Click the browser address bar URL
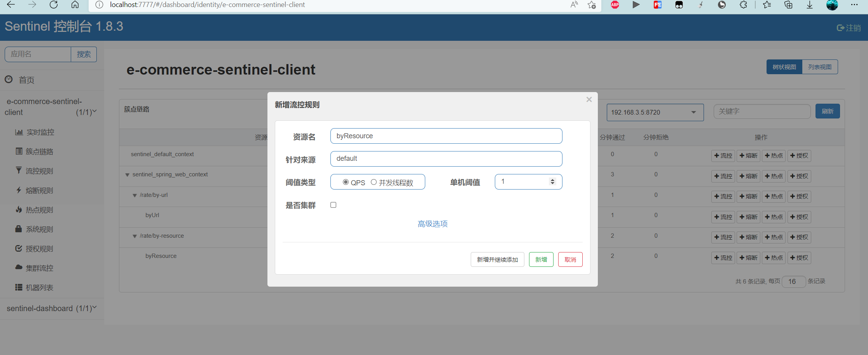This screenshot has height=355, width=868. 208,5
